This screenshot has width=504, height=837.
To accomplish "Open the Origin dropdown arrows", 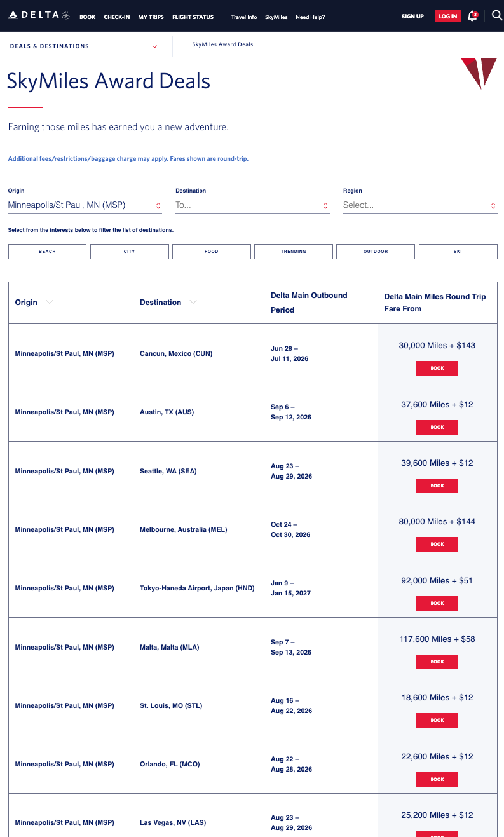I will click(x=158, y=205).
